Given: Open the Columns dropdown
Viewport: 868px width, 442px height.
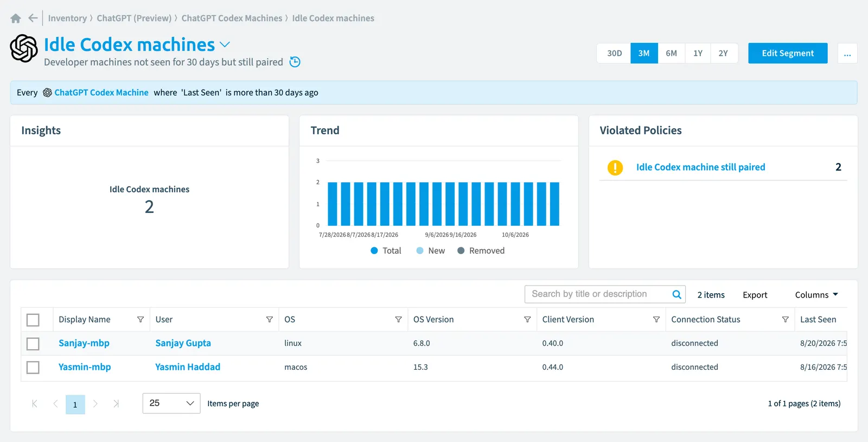Looking at the screenshot, I should (816, 295).
